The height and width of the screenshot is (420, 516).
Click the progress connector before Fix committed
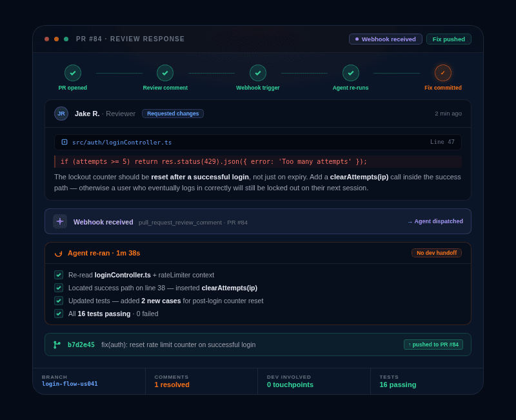coord(398,73)
